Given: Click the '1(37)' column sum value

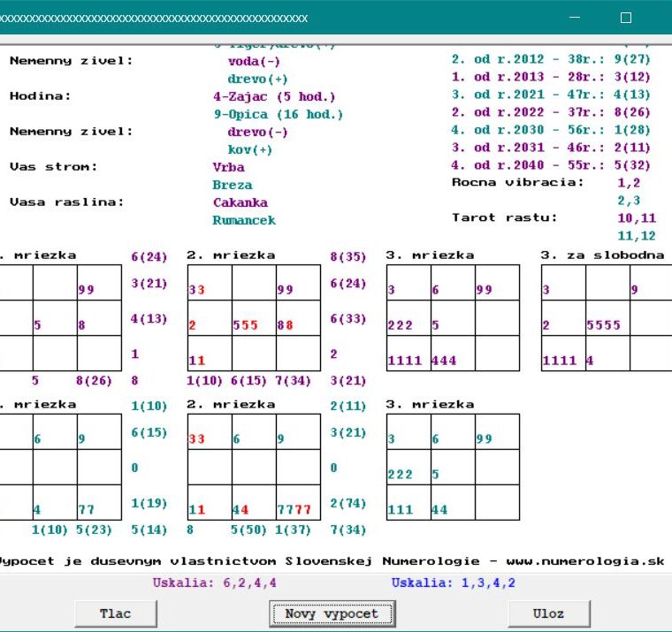Looking at the screenshot, I should coord(293,529).
